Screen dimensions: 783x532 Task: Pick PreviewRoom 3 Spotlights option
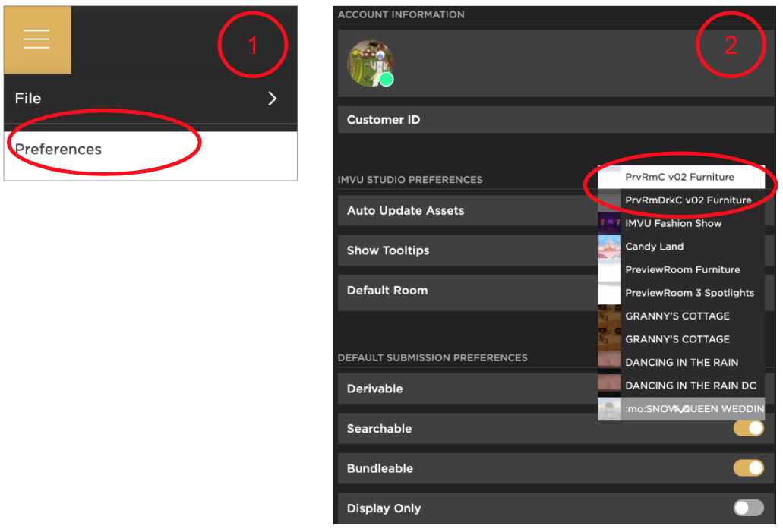681,293
